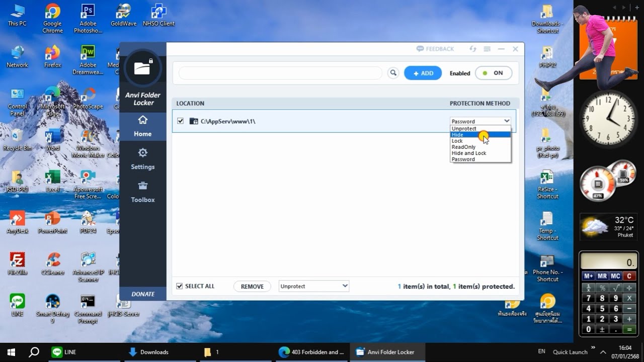The width and height of the screenshot is (644, 362).
Task: Open the Windows Start menu
Action: click(x=11, y=352)
